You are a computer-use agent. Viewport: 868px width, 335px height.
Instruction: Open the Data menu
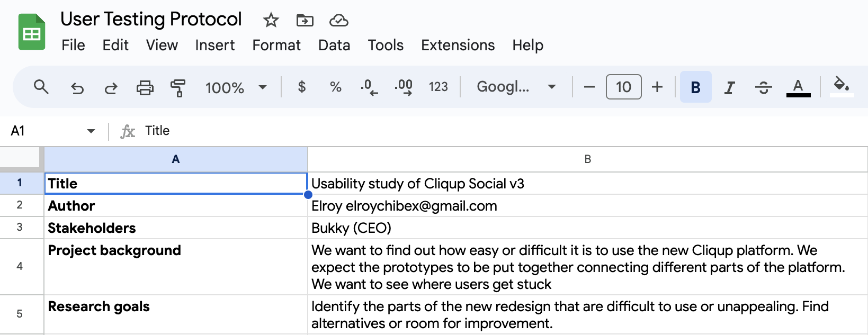334,46
